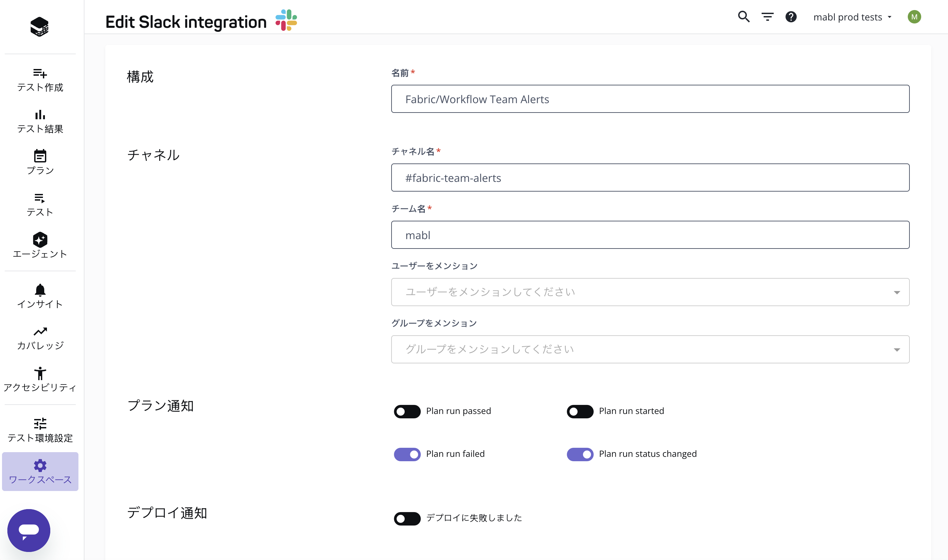The height and width of the screenshot is (560, 948).
Task: Click the search magnifier icon
Action: click(744, 17)
